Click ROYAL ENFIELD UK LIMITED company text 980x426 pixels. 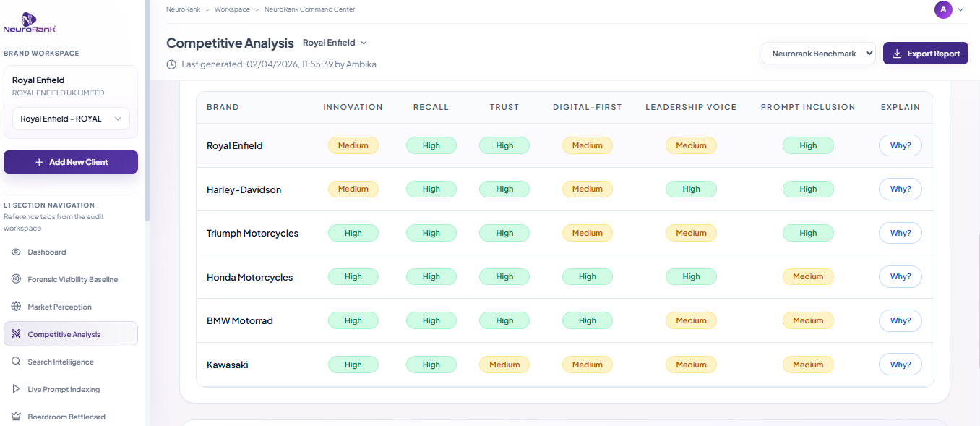(x=59, y=93)
